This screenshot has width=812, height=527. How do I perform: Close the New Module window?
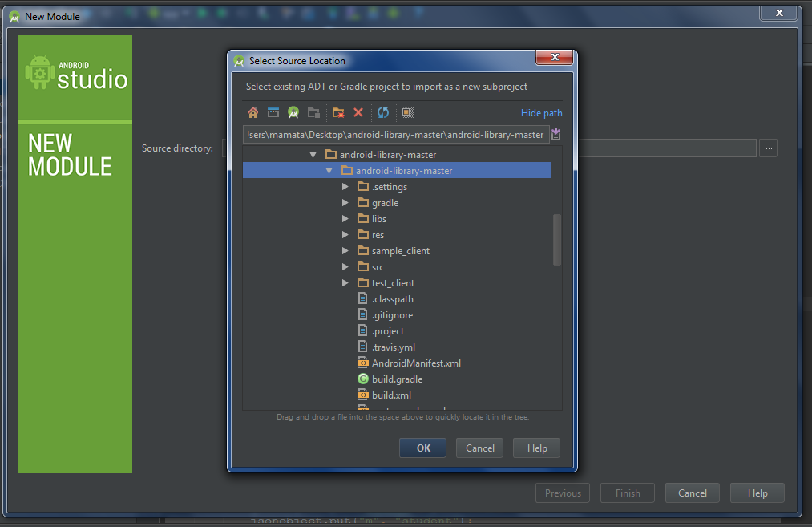[x=778, y=13]
